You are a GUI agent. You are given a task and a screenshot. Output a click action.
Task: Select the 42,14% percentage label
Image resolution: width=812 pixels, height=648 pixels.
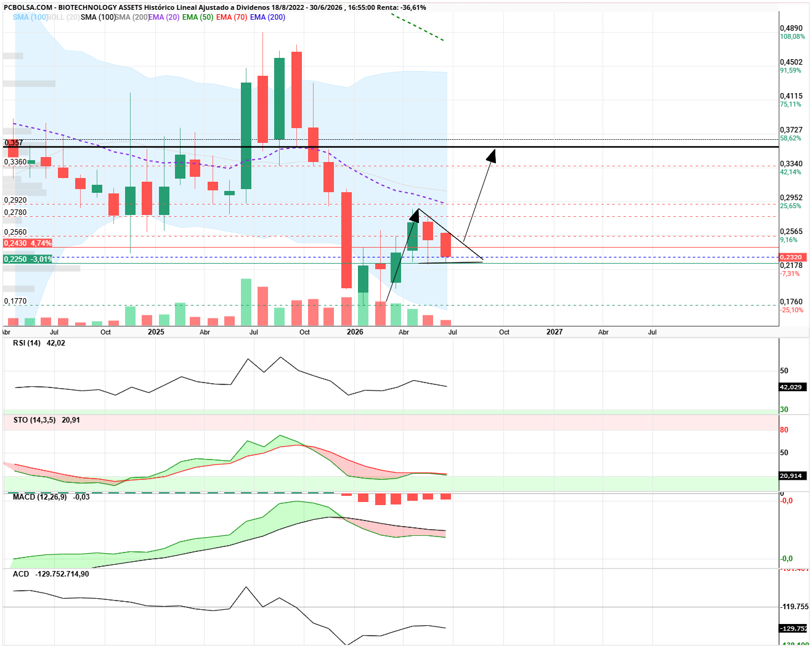[790, 172]
